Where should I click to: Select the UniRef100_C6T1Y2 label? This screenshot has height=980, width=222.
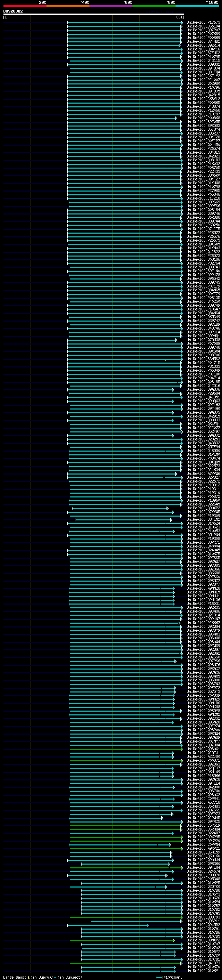point(203,76)
